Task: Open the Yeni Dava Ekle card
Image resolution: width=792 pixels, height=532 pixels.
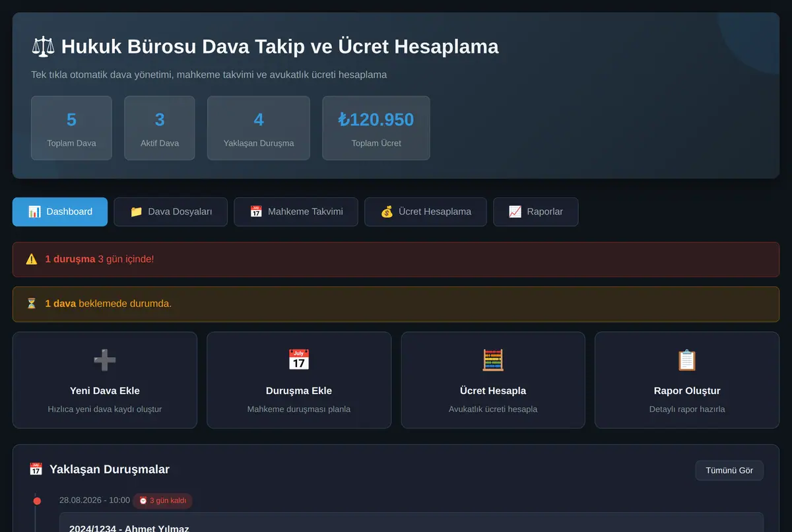Action: tap(105, 380)
